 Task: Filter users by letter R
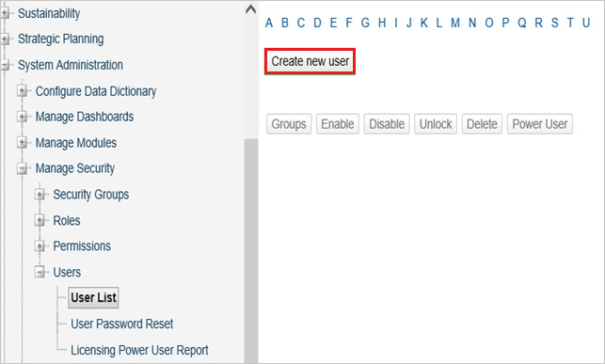pyautogui.click(x=538, y=24)
